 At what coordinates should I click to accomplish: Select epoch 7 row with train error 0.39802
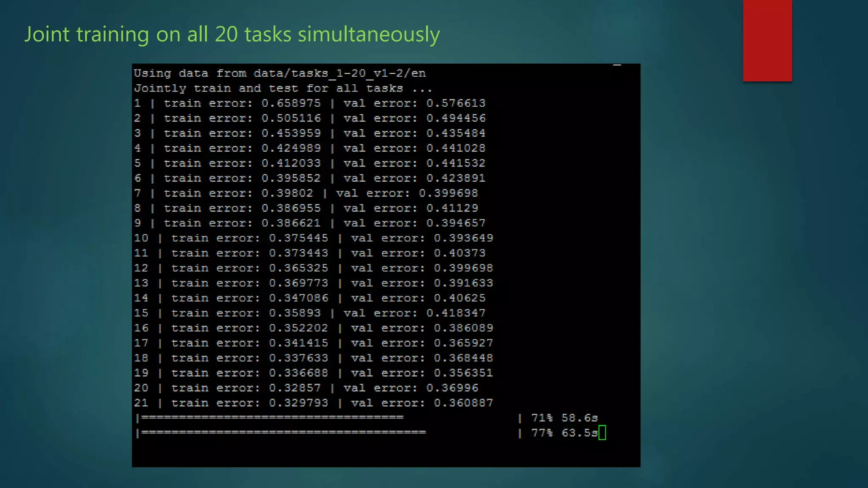click(x=306, y=193)
